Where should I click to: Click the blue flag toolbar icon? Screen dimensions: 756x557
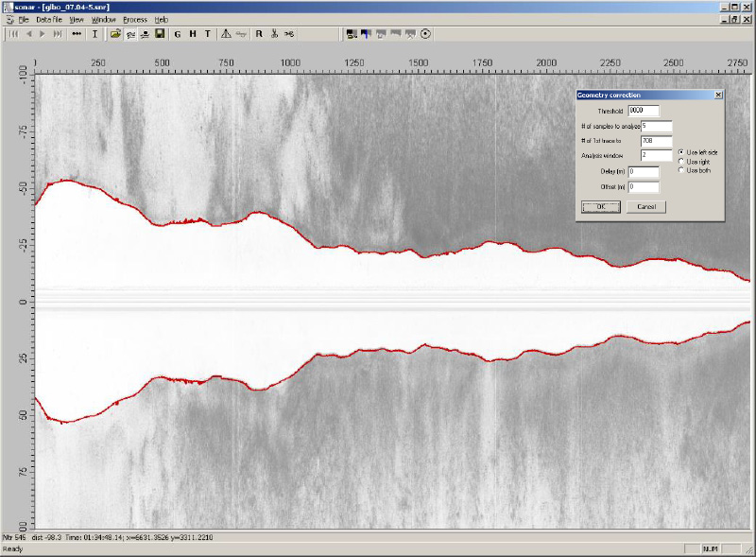coord(367,34)
